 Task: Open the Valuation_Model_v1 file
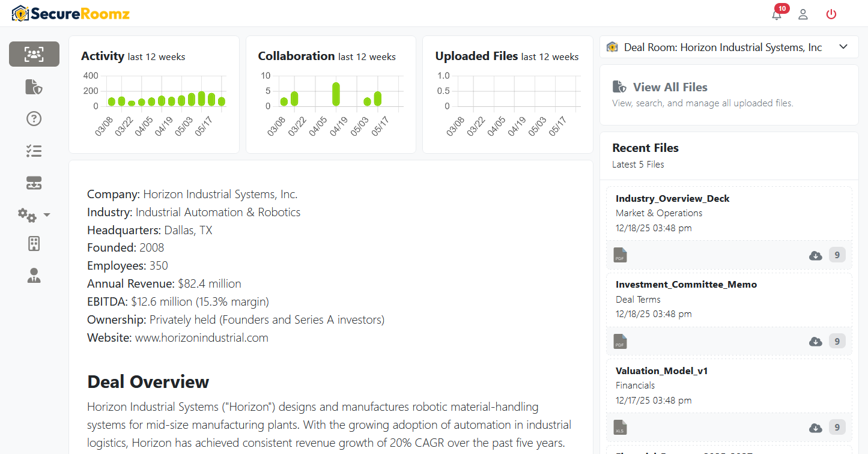click(x=662, y=371)
